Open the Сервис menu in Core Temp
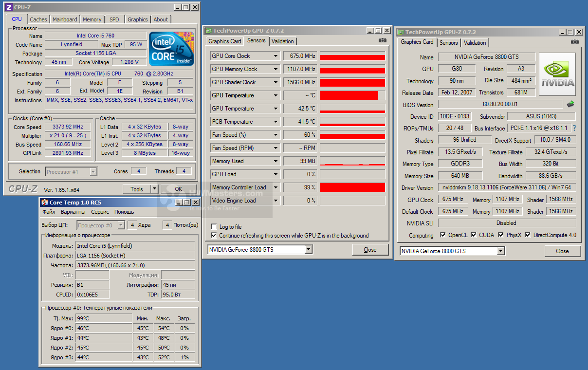 pyautogui.click(x=100, y=212)
